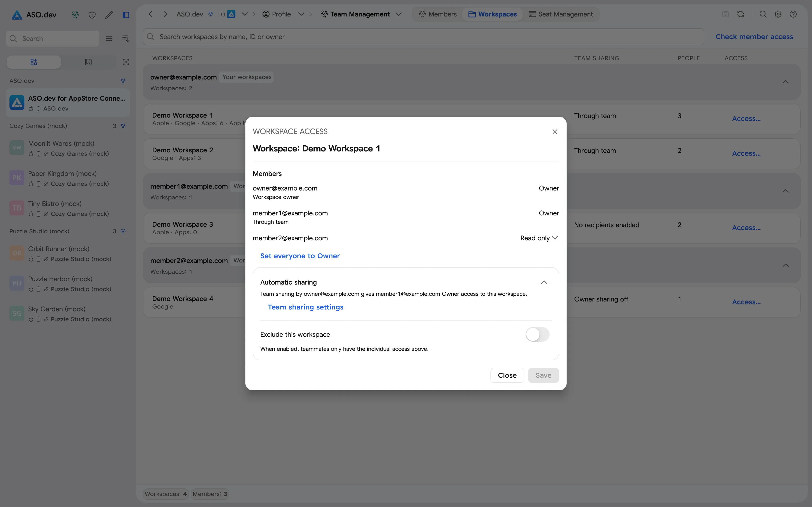This screenshot has height=507, width=812.
Task: Click Check member access link
Action: (754, 36)
